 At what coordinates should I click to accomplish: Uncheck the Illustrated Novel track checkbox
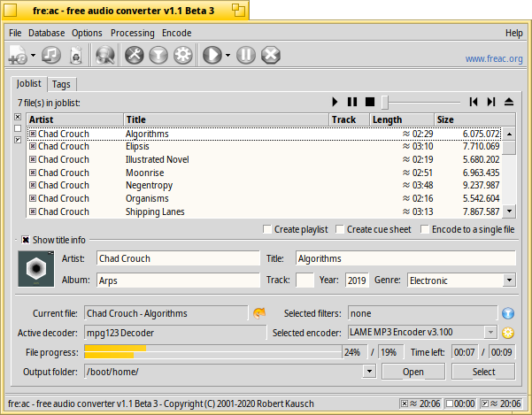click(x=33, y=159)
